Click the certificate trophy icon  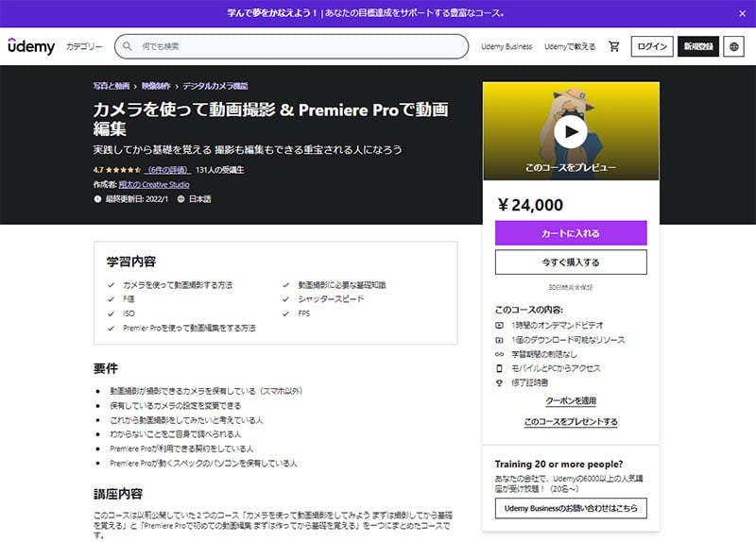[x=500, y=383]
